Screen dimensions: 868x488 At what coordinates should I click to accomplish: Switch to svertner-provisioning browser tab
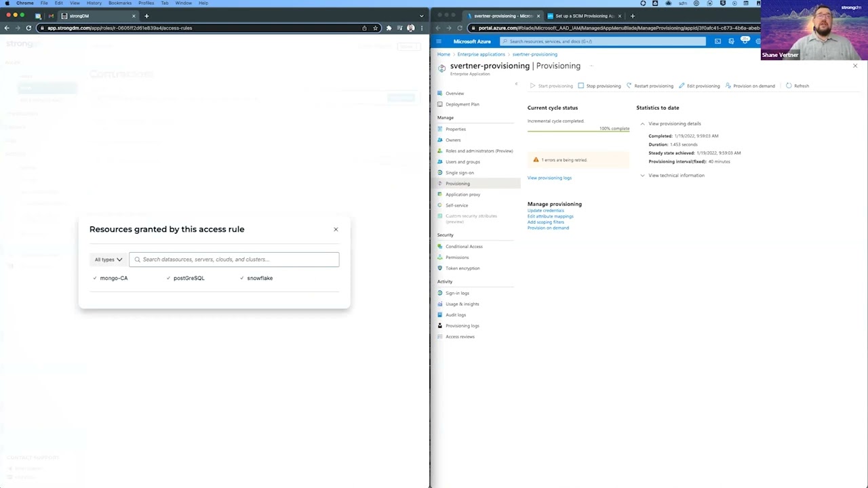[504, 16]
